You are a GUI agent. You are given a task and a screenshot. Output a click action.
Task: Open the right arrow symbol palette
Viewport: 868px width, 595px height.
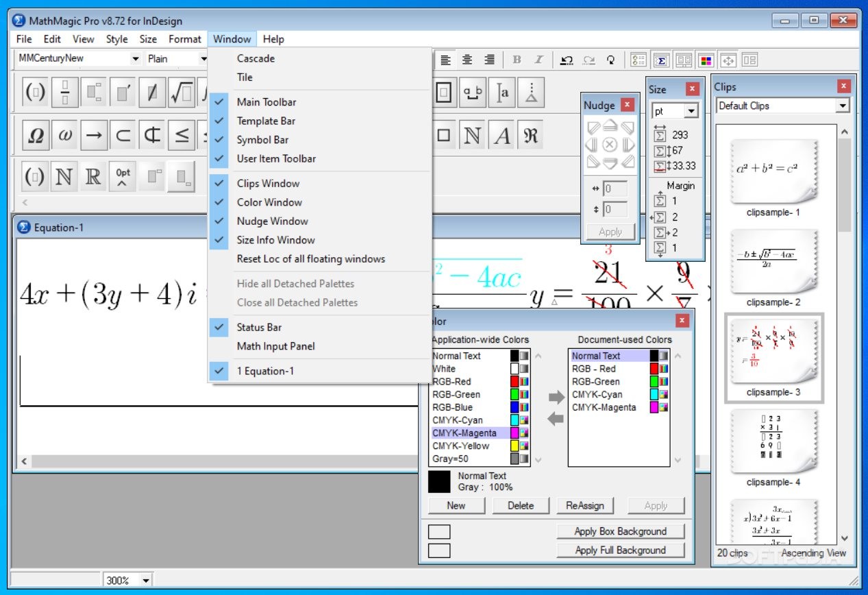point(94,136)
